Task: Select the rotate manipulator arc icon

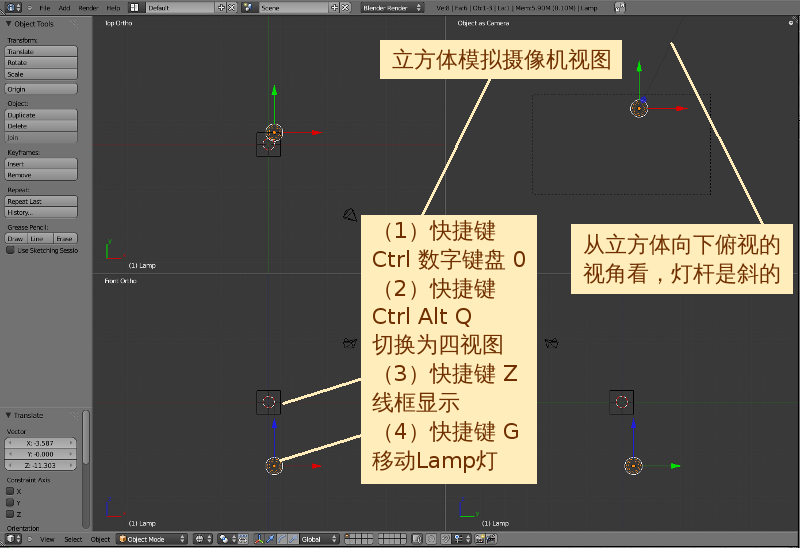Action: click(x=282, y=539)
